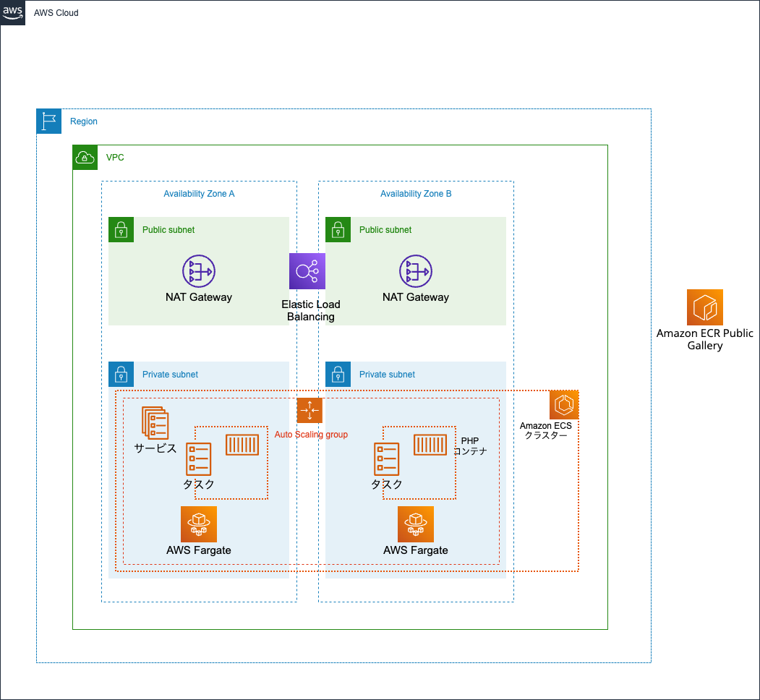Click the PHP コンテナ label
The image size is (760, 700).
(470, 446)
